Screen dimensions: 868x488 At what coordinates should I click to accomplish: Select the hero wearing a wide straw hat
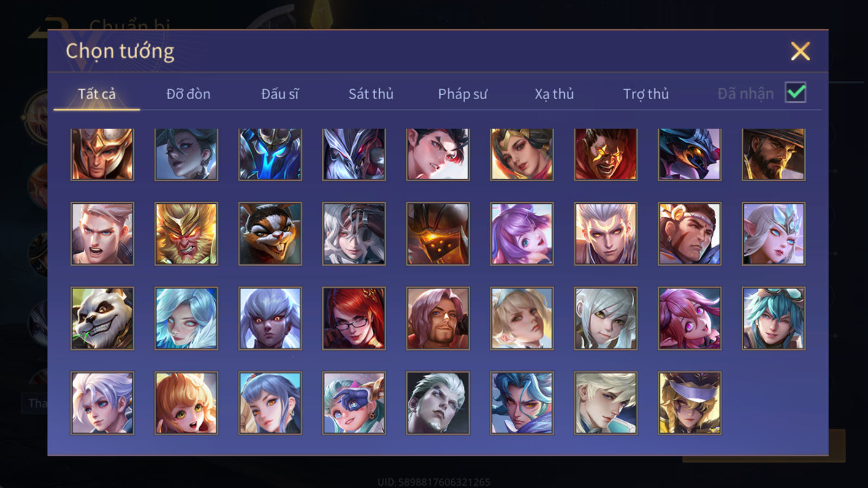pyautogui.click(x=774, y=155)
